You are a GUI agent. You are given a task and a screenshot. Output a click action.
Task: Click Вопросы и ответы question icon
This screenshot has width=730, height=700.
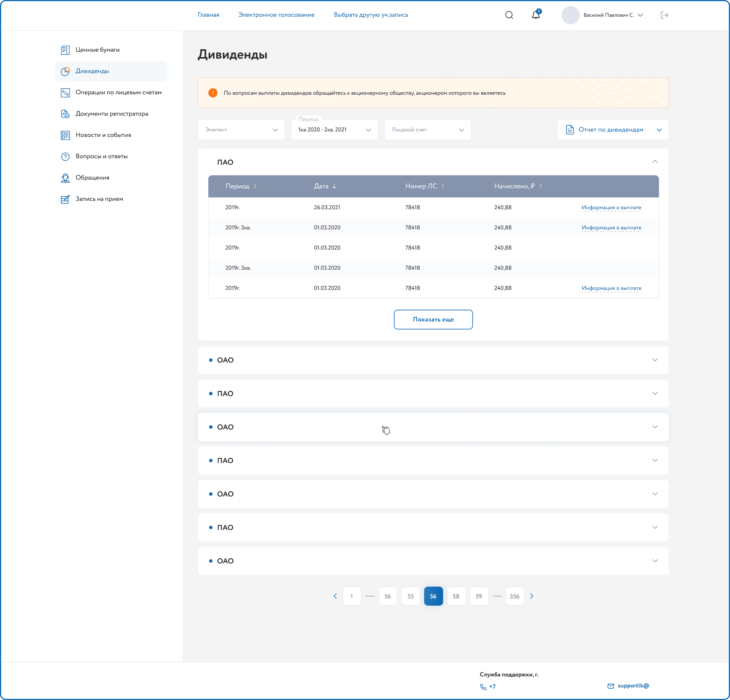[x=65, y=156]
